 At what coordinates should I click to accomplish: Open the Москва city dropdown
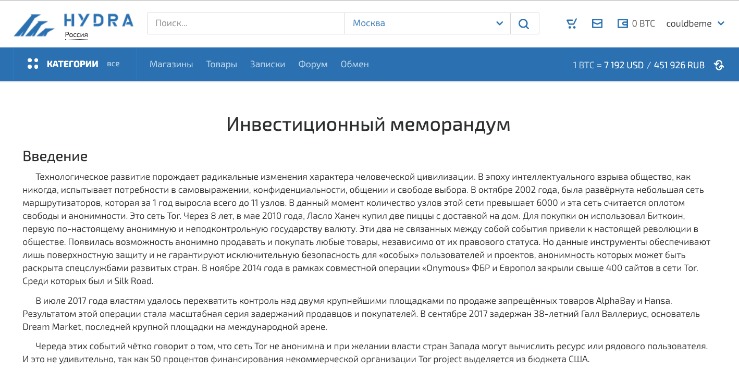(x=427, y=24)
